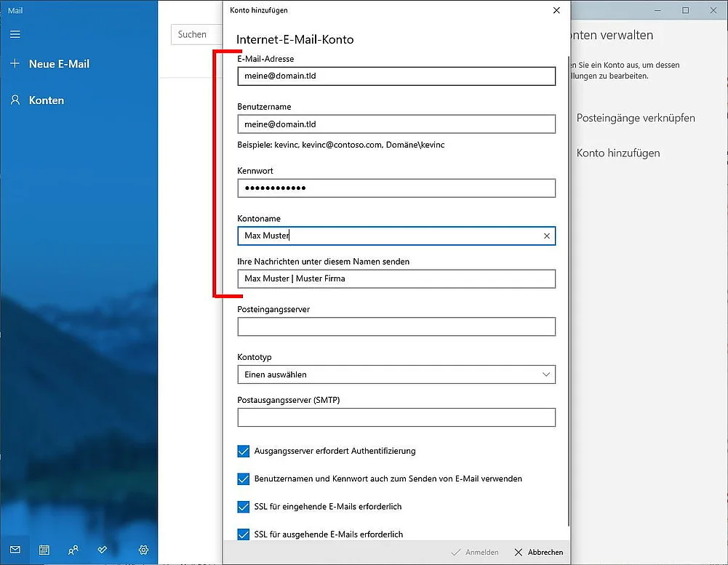Uncheck Ausgangsserver erfordert Authentifizierung
728x565 pixels.
click(x=244, y=452)
